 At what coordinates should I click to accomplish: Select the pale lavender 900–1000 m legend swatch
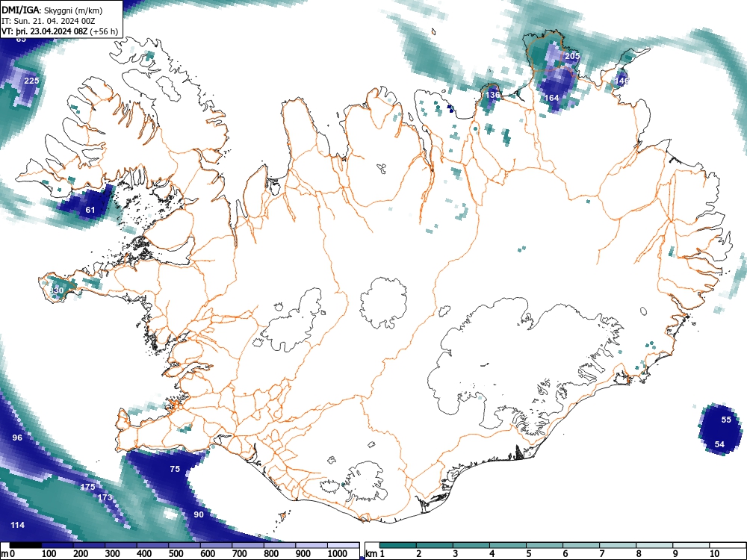pos(311,545)
